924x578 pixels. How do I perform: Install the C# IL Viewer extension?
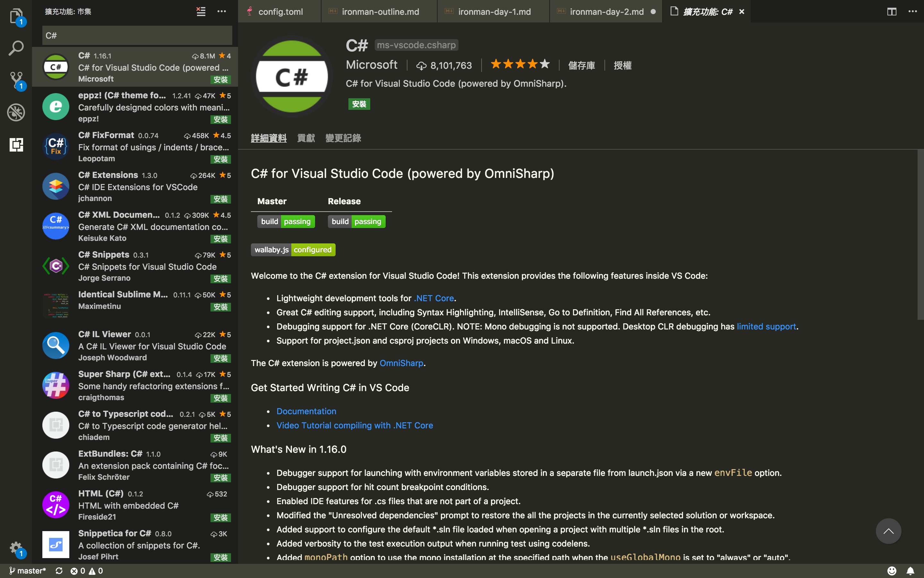coord(220,358)
